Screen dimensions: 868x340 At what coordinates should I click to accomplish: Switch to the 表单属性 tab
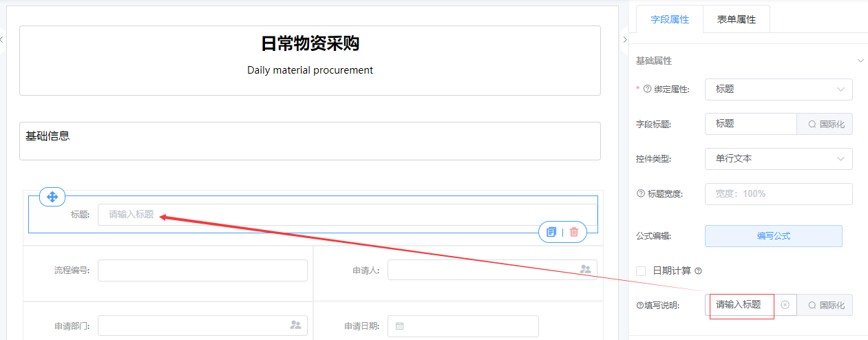pos(736,19)
